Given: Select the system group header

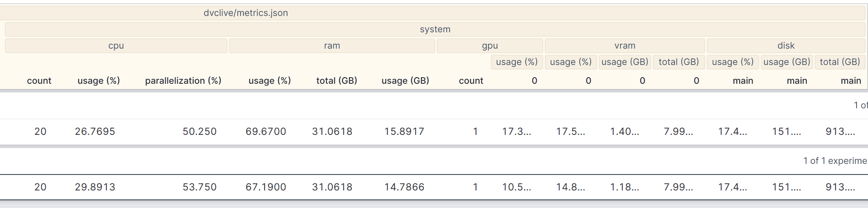Looking at the screenshot, I should point(435,29).
